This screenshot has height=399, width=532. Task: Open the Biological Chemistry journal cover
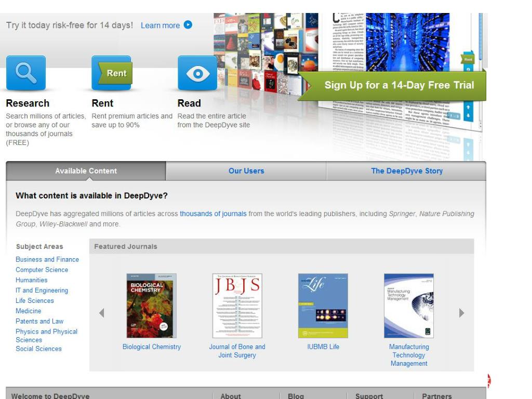click(x=151, y=305)
